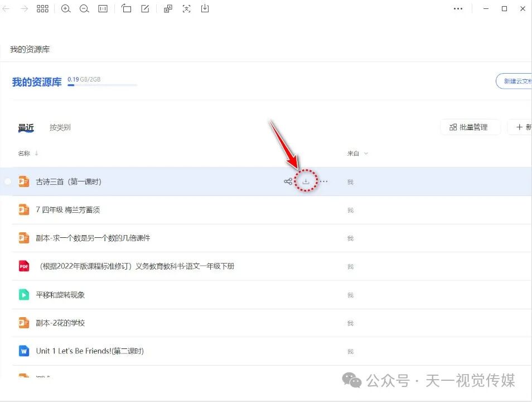Open the share icon on 古诗三首 row
532x402 pixels.
click(288, 181)
